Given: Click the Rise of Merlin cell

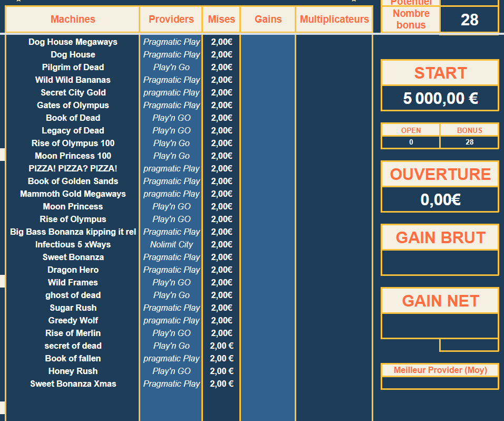Looking at the screenshot, I should (x=73, y=333).
